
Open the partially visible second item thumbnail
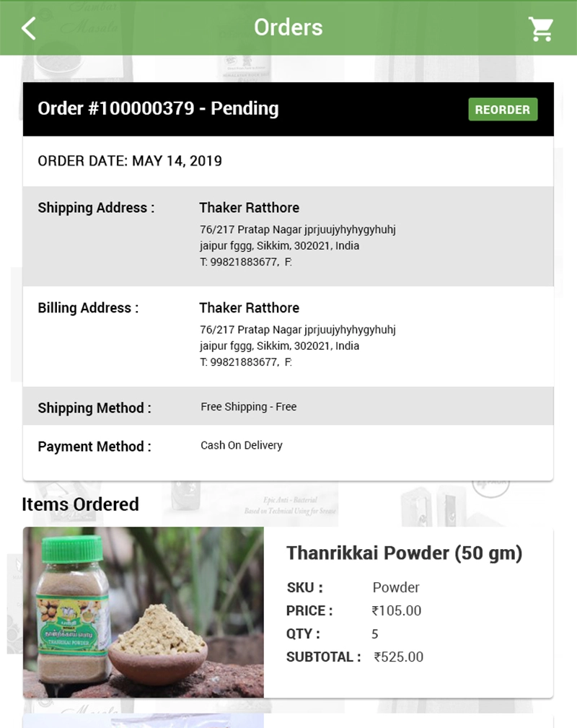[143, 720]
